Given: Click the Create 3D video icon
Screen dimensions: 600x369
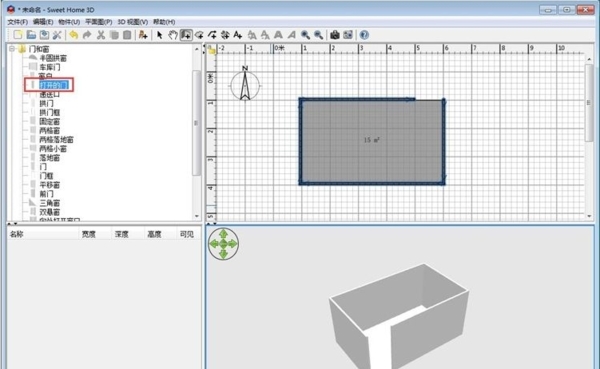Looking at the screenshot, I should pos(348,35).
